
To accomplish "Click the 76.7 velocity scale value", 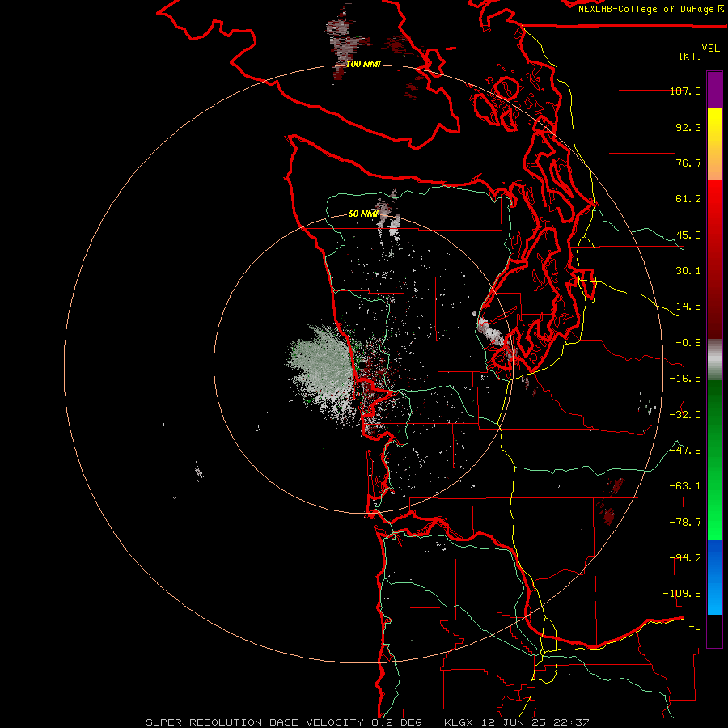I will pyautogui.click(x=688, y=163).
